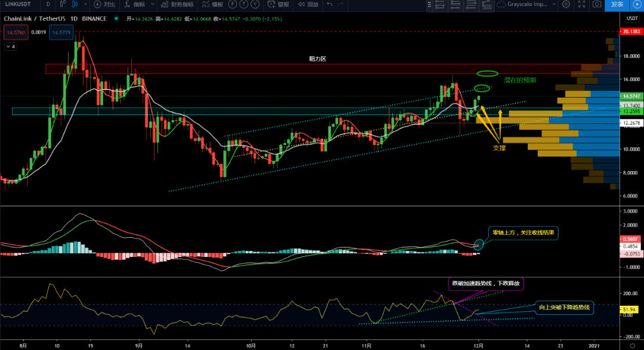Click the green market status dot

117,18
